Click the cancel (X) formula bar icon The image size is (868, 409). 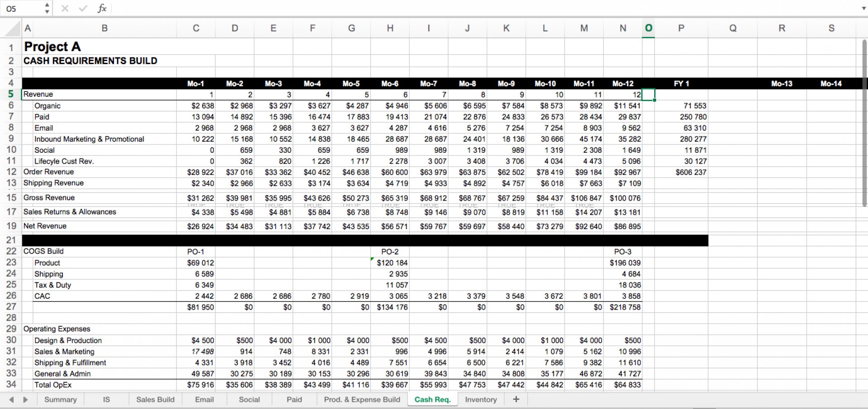pos(65,8)
